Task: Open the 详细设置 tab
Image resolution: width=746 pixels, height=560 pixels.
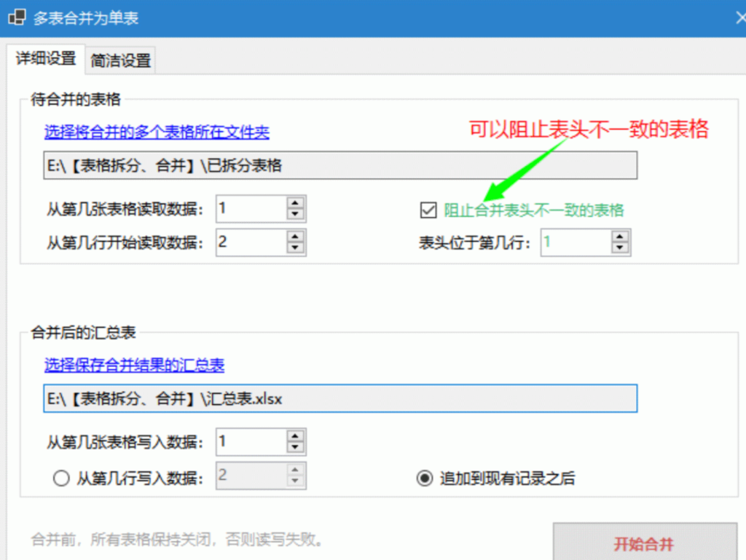Action: (46, 59)
